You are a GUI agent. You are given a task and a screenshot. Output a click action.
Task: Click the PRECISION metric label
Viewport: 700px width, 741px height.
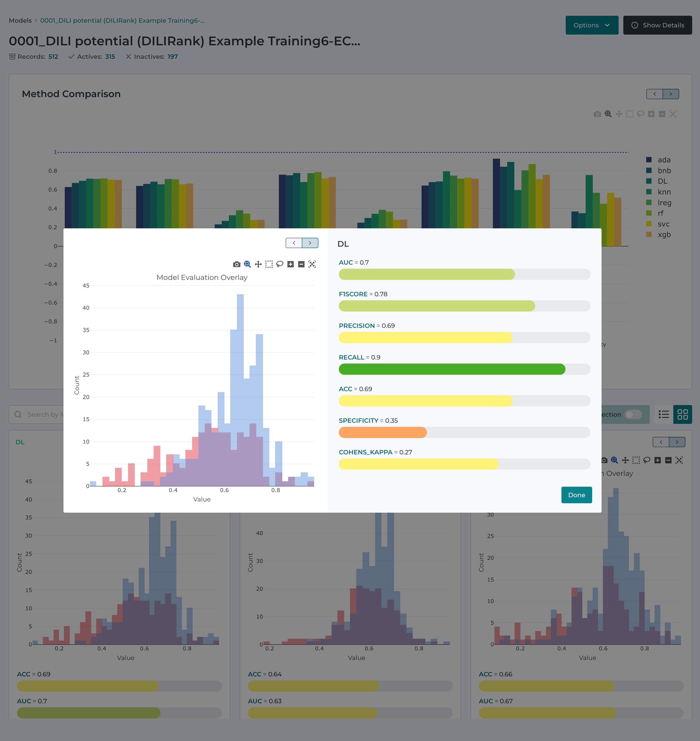click(x=357, y=326)
